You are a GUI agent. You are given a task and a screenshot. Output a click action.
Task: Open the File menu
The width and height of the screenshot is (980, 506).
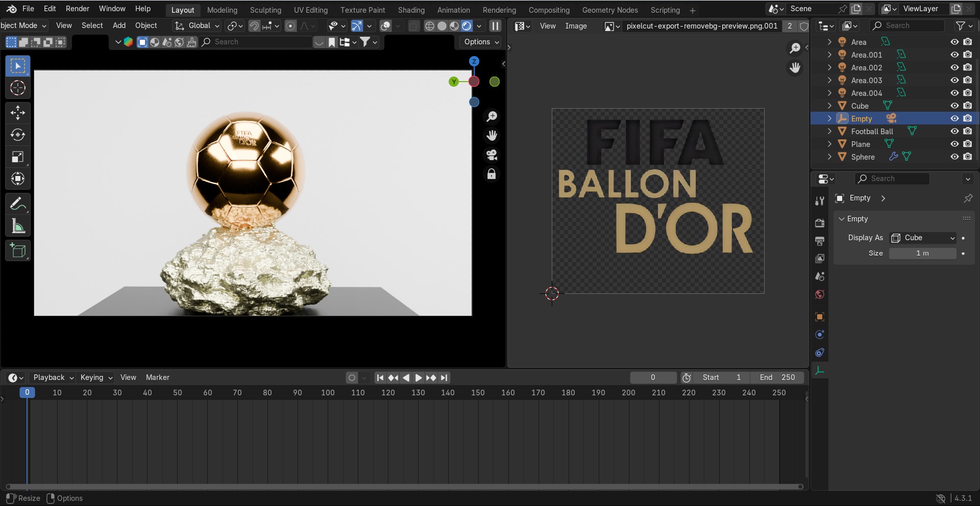tap(28, 9)
